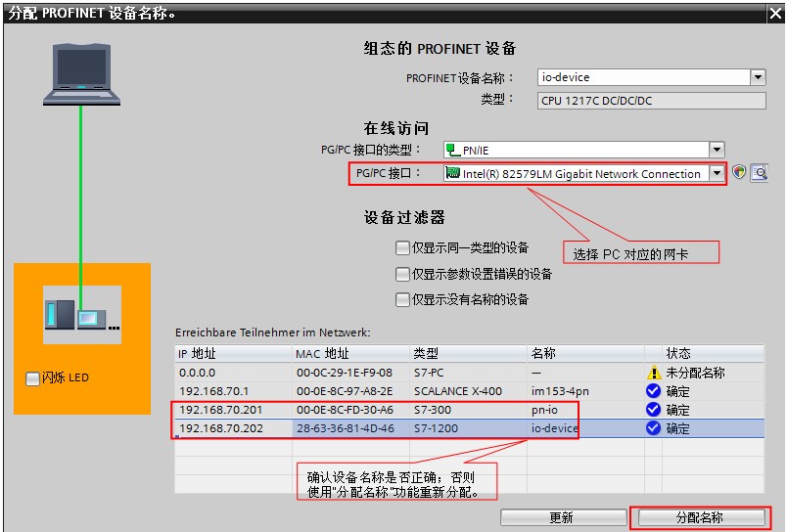Click the IP 地址 column header

pyautogui.click(x=233, y=353)
